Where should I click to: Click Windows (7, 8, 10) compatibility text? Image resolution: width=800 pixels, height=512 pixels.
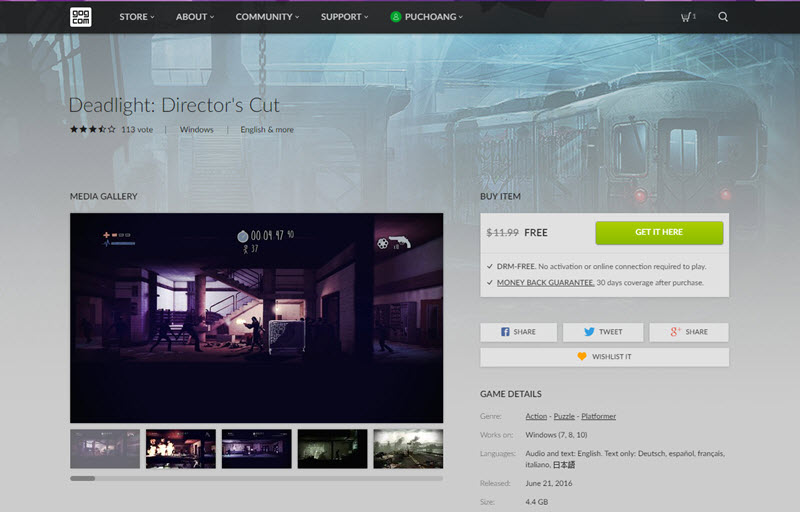tap(556, 435)
